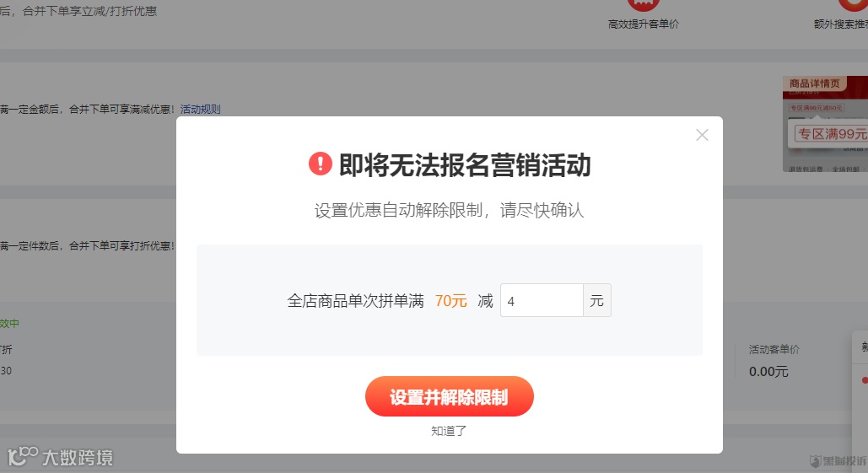Click the red 高效提升客单价 icon at top
The image size is (868, 473).
pos(643,5)
